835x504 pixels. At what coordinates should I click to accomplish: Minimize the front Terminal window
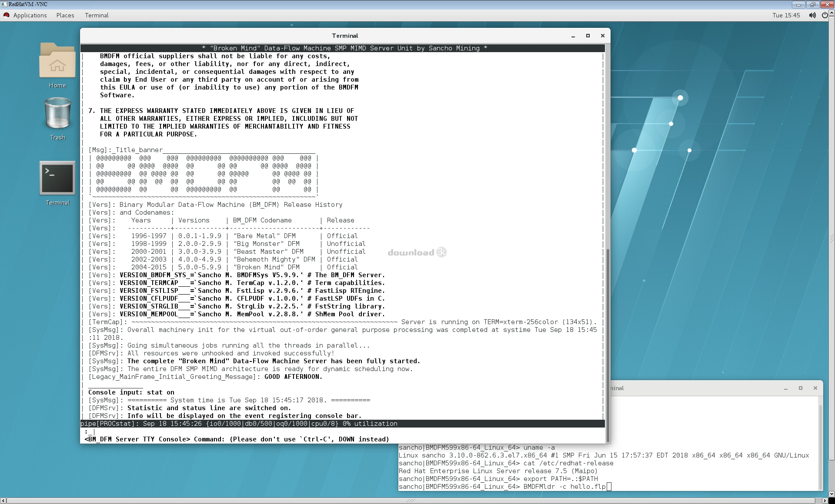(573, 36)
